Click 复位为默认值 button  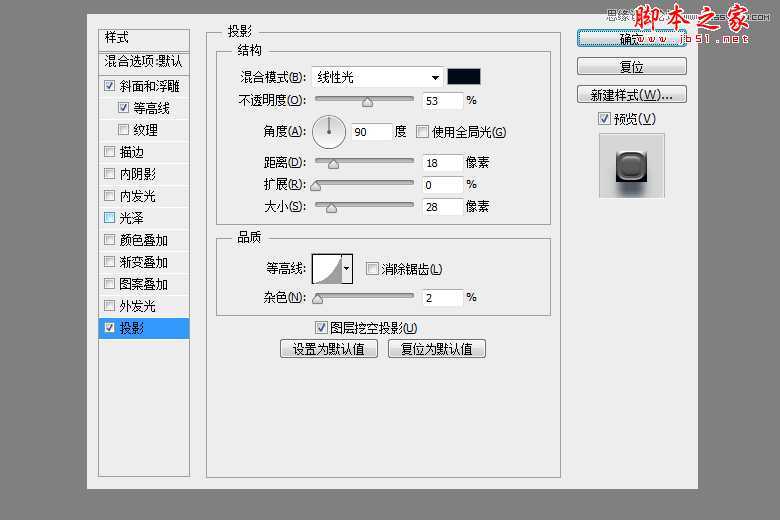click(x=436, y=349)
